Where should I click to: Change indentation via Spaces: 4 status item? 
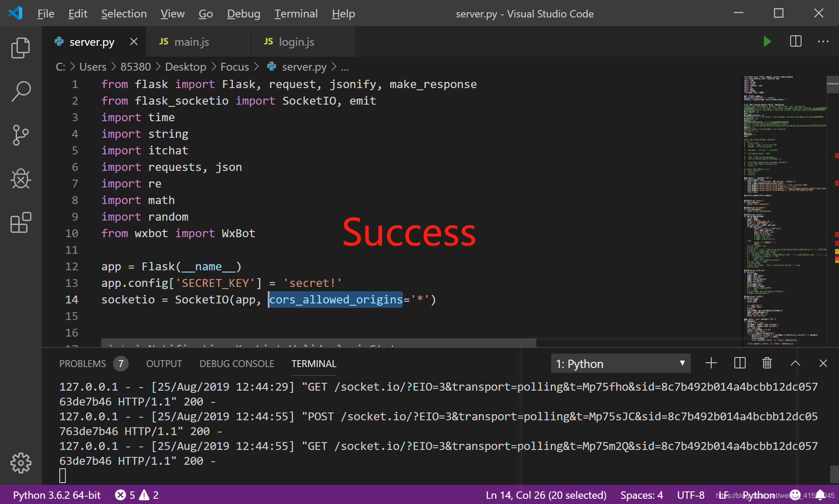click(641, 495)
